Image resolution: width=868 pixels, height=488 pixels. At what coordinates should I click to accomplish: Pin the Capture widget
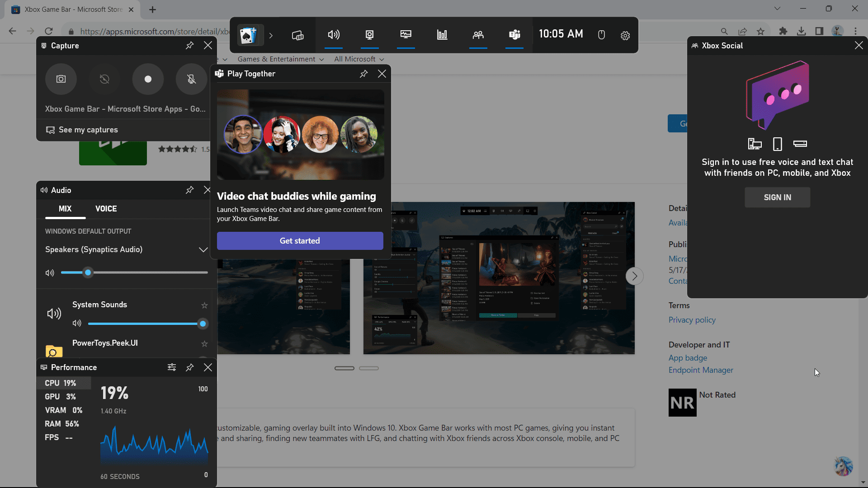[x=190, y=46]
